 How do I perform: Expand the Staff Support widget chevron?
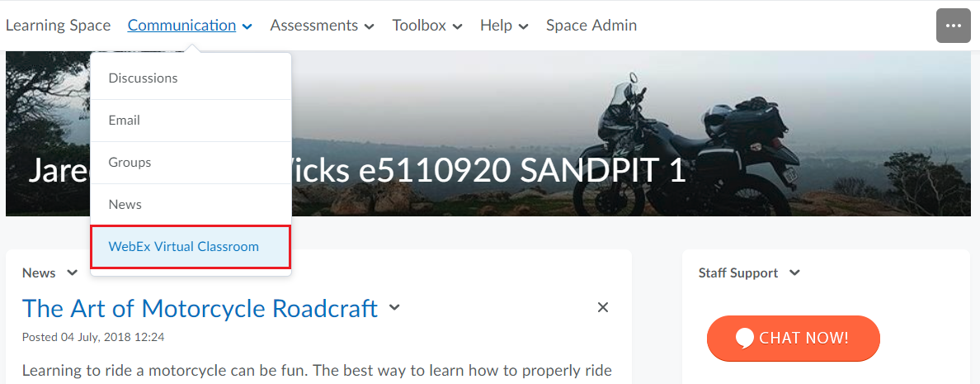click(794, 273)
